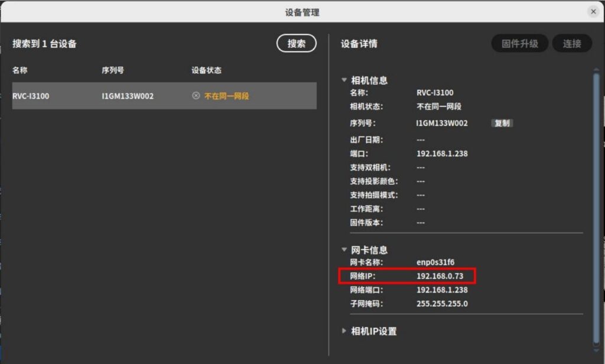Viewport: 605px width, 364px height.
Task: Click the 子网掩码 value 255.255.255.0
Action: (x=442, y=304)
